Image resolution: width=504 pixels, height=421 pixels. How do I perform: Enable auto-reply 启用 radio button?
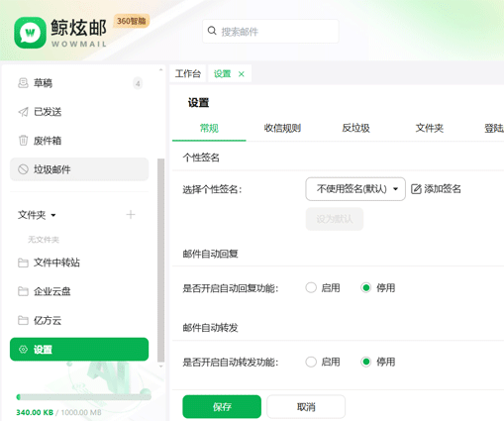(311, 287)
